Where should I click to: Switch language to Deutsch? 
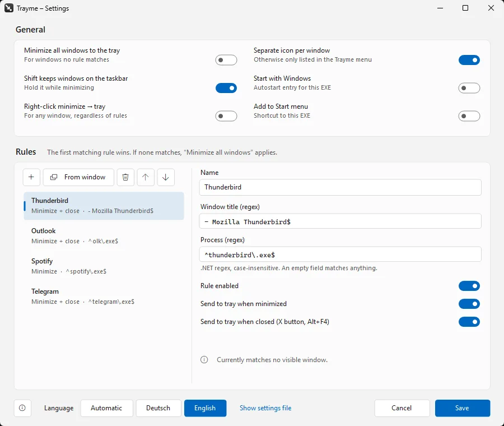158,408
